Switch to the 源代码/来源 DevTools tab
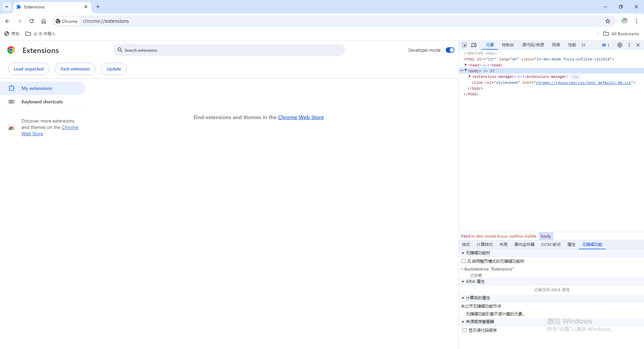The width and height of the screenshot is (644, 349). pyautogui.click(x=533, y=45)
